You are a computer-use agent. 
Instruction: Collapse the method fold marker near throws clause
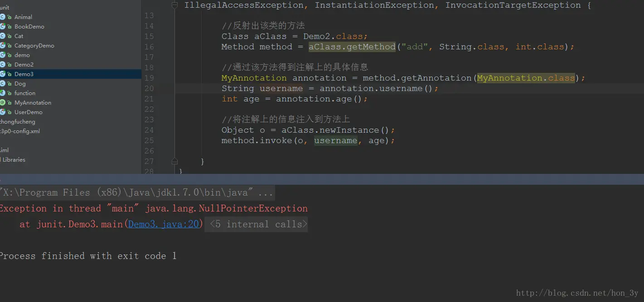[x=174, y=5]
